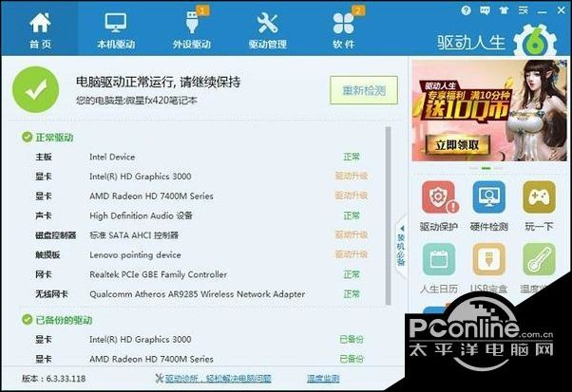Image resolution: width=572 pixels, height=392 pixels.
Task: Go to 驱动管理 tab
Action: (267, 29)
